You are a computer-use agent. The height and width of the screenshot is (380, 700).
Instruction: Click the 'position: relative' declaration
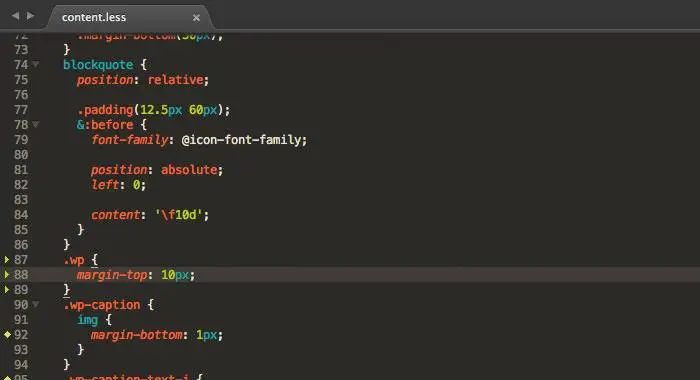point(143,80)
